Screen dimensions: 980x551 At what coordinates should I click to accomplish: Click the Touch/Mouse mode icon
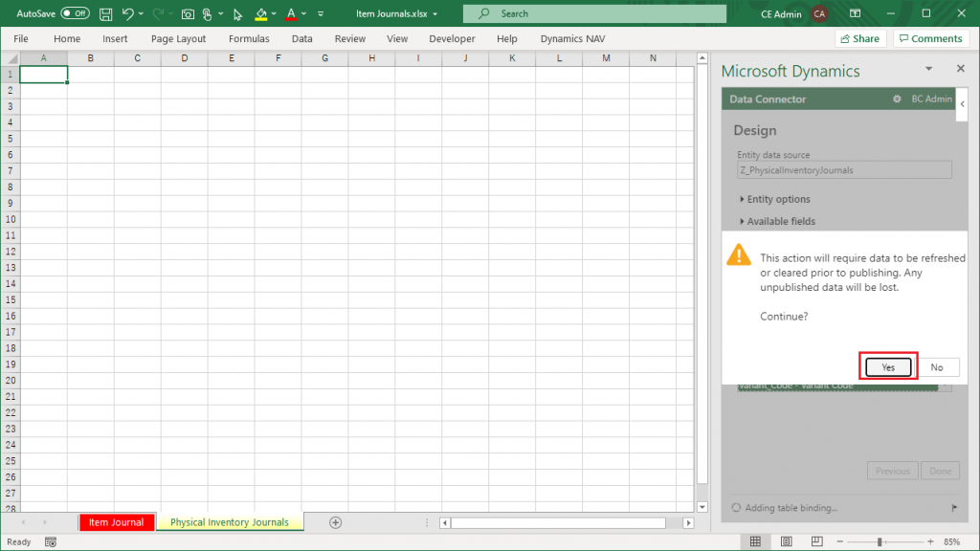(207, 13)
